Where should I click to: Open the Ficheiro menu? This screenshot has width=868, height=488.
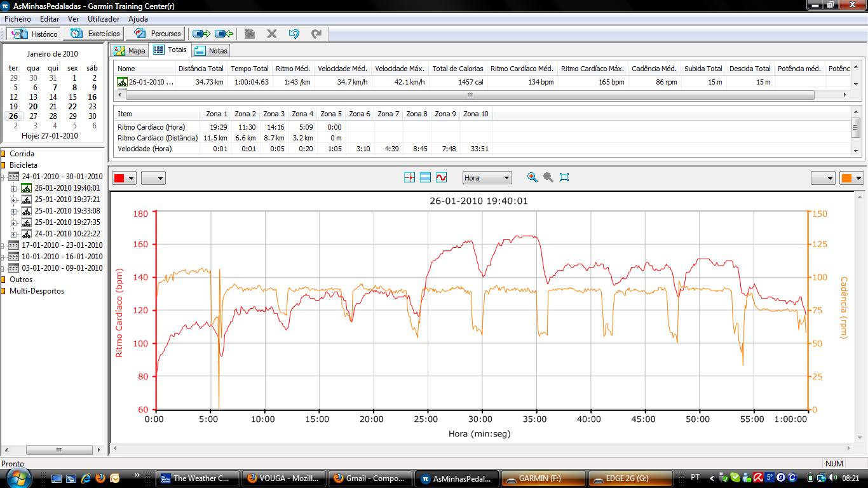18,19
